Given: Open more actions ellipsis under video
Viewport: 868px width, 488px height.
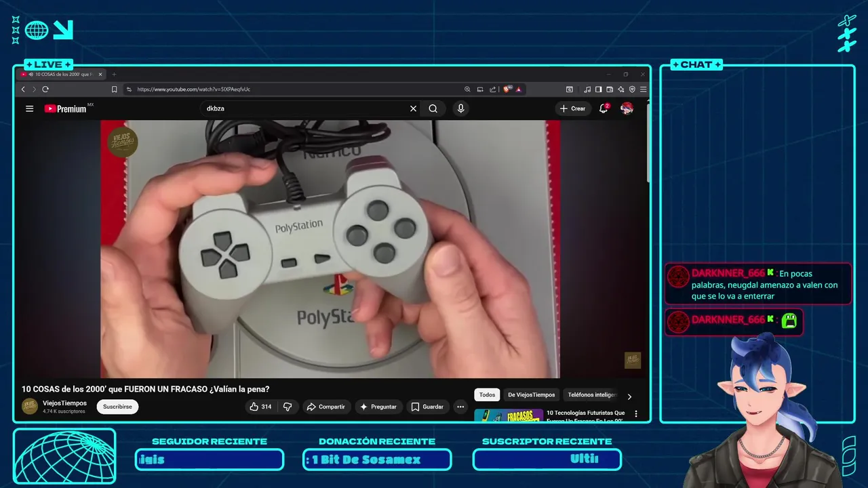Looking at the screenshot, I should pos(460,407).
